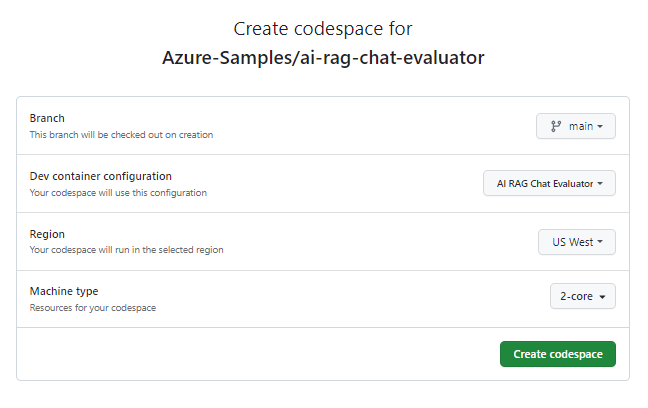This screenshot has height=408, width=648.
Task: Click the git branch icon beside main
Action: (554, 127)
